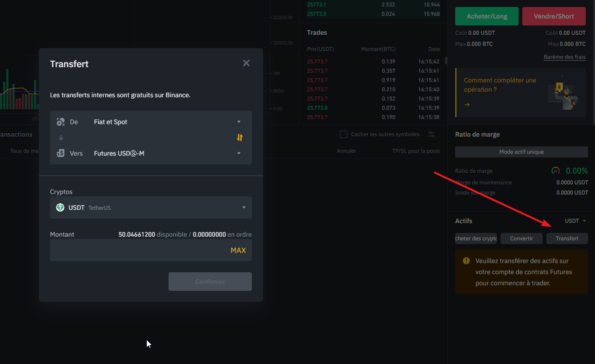Screen dimensions: 595x364
Task: Click the available balance 50.04661200
Action: (x=137, y=234)
